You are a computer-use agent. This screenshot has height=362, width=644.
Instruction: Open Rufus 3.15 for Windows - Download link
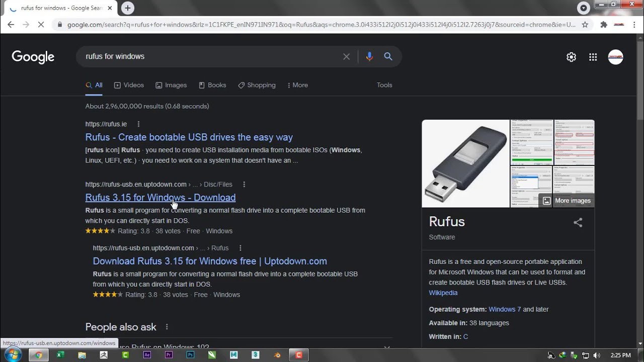click(160, 198)
